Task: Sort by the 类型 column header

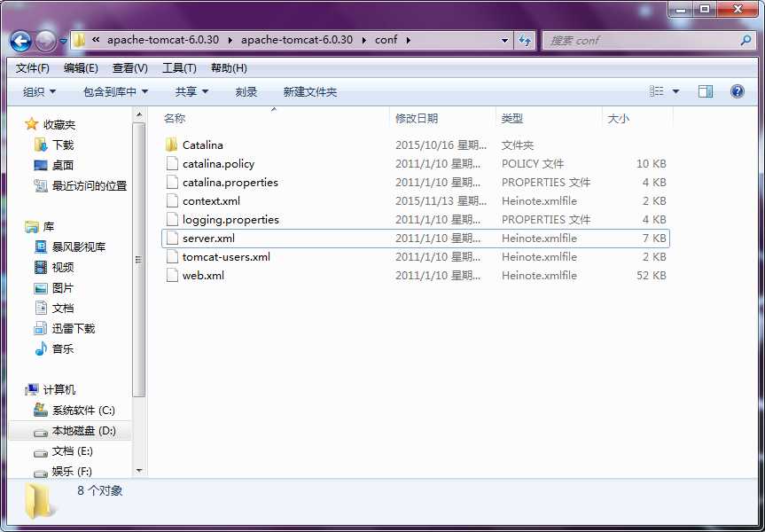Action: point(511,118)
